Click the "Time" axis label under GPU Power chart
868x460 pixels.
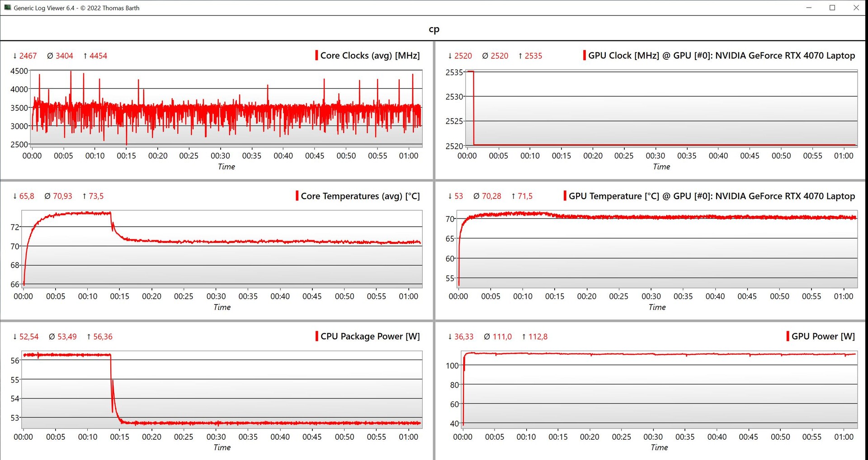tap(659, 448)
